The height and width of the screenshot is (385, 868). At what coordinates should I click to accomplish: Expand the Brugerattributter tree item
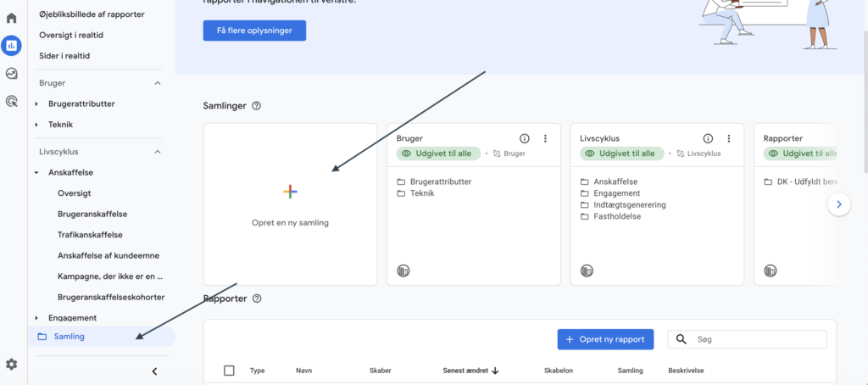[36, 103]
